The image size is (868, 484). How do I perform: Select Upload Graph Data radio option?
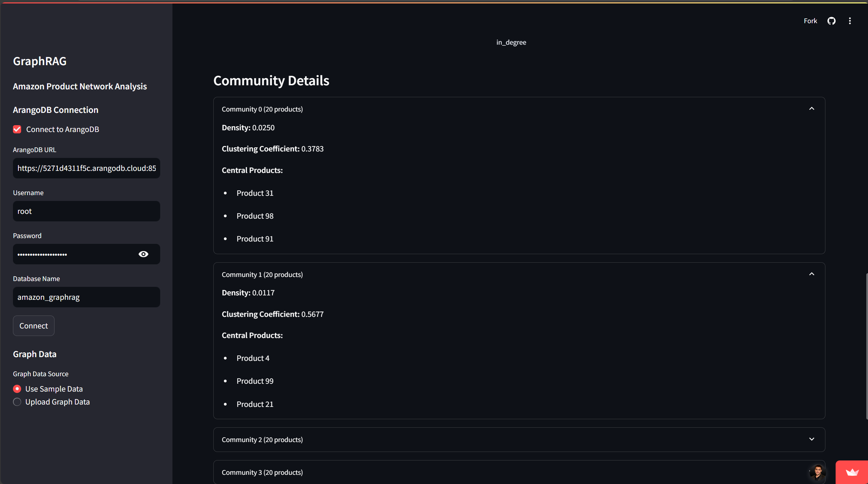pyautogui.click(x=17, y=402)
